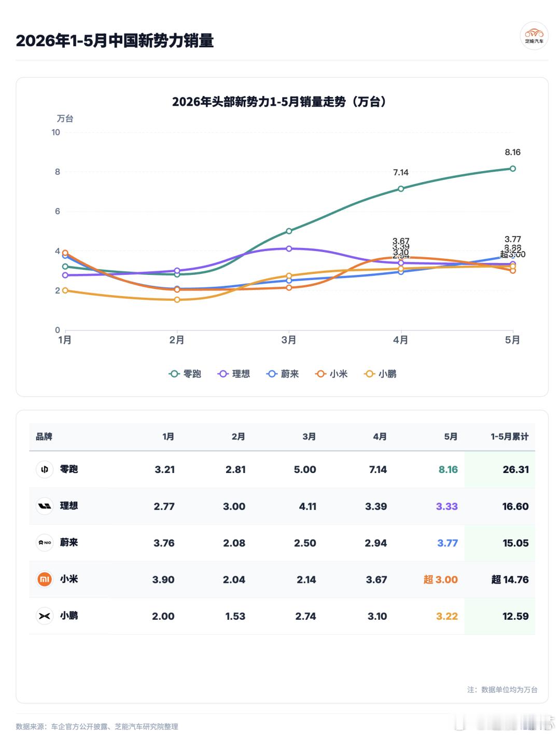Click the 16.60 cumulative cell

(515, 506)
